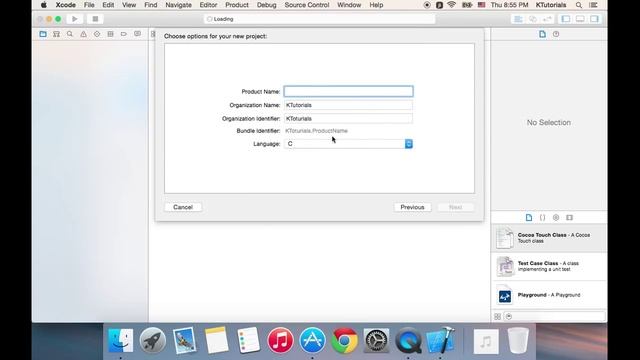Open the Issue navigator warning icon

(x=83, y=34)
